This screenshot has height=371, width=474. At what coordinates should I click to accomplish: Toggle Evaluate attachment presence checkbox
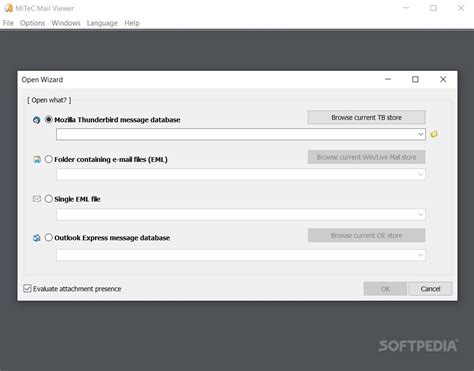[27, 288]
